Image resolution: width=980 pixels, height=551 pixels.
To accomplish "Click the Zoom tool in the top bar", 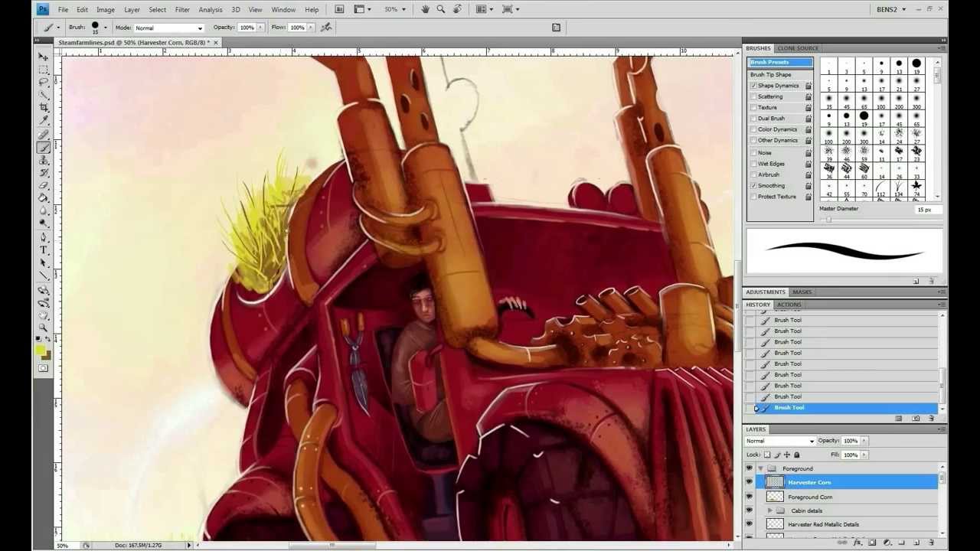I will coord(441,9).
